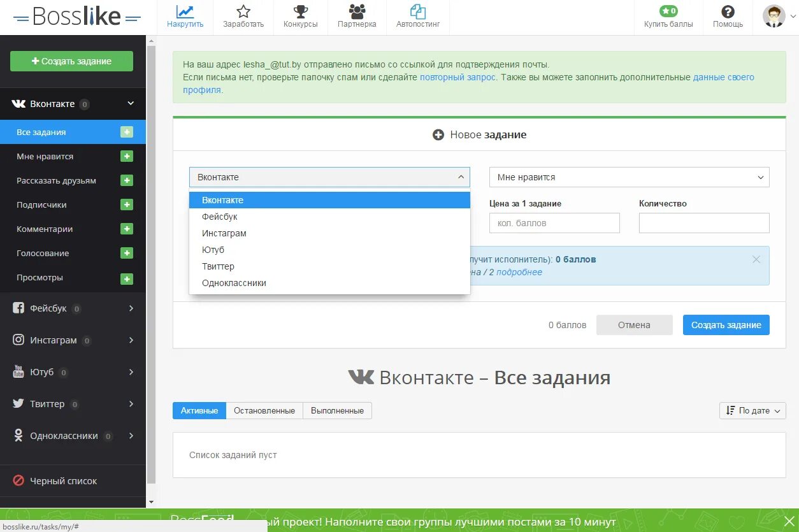This screenshot has height=532, width=799.
Task: Click the Цена за 1 задание field
Action: coord(554,223)
